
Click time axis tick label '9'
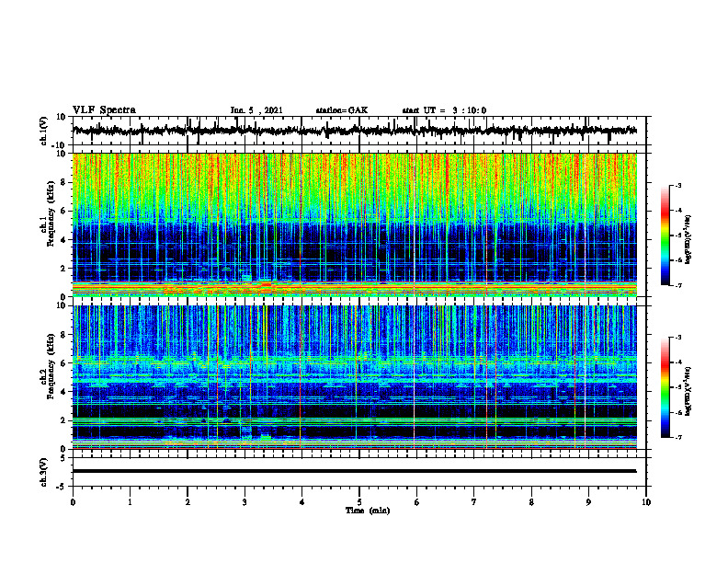(x=588, y=502)
